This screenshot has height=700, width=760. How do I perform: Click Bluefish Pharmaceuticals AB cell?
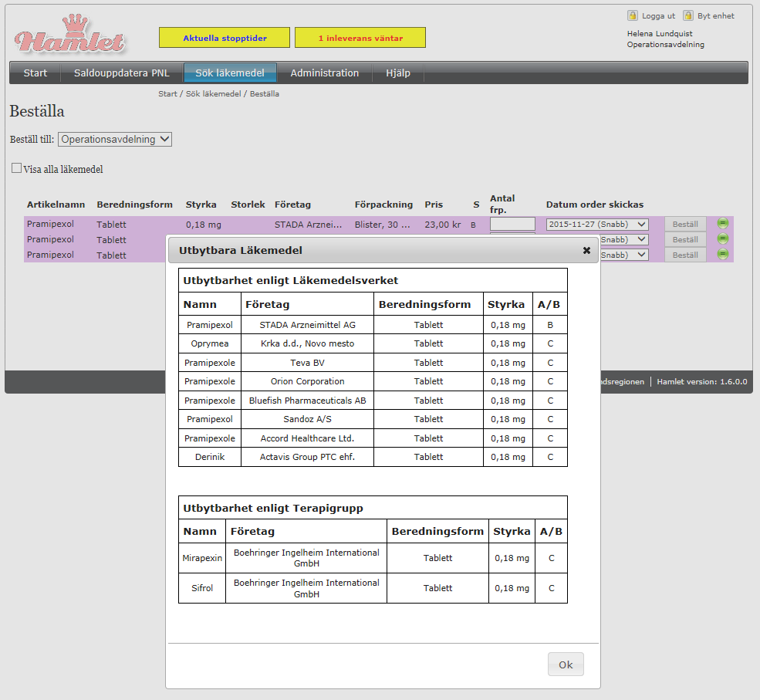pos(307,401)
